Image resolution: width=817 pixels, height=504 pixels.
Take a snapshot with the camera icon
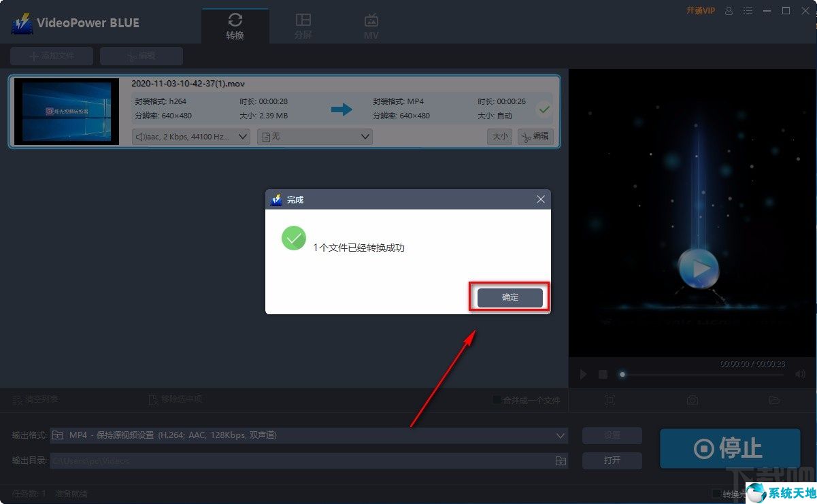(x=692, y=401)
